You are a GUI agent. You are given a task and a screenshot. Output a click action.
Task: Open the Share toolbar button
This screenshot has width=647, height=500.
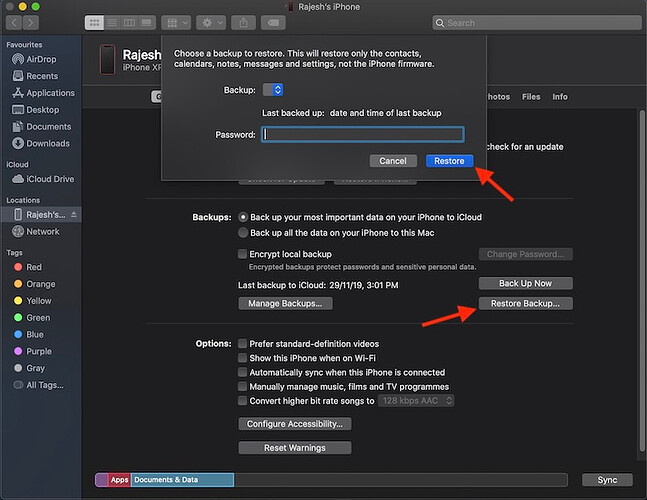tap(243, 22)
